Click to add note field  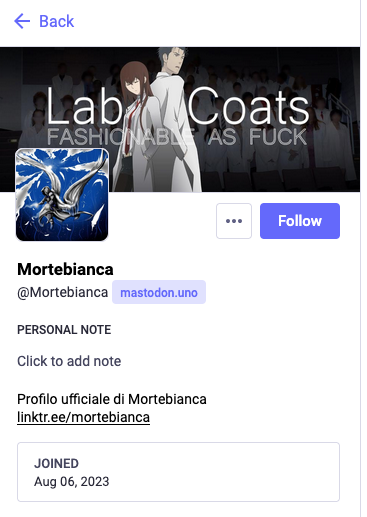(x=69, y=361)
